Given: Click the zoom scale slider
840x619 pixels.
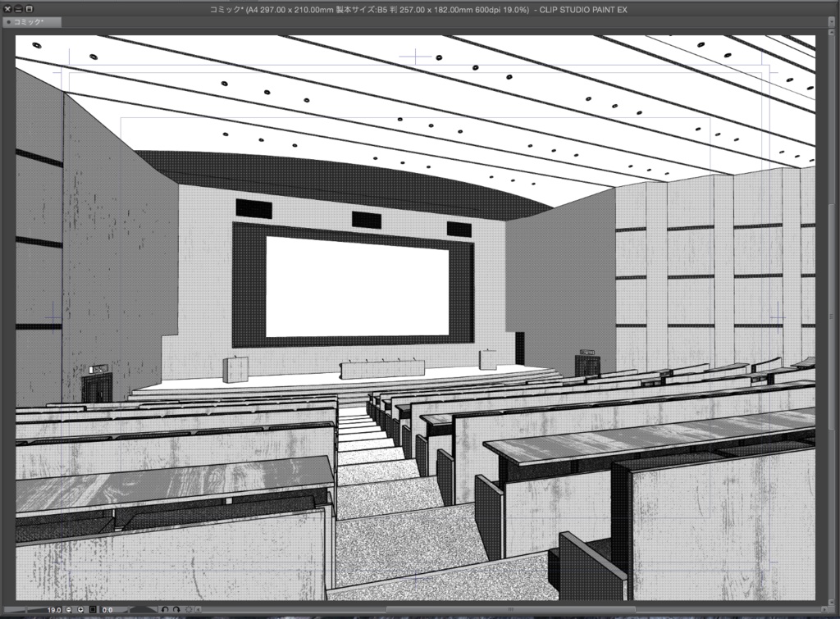Looking at the screenshot, I should 25,609.
